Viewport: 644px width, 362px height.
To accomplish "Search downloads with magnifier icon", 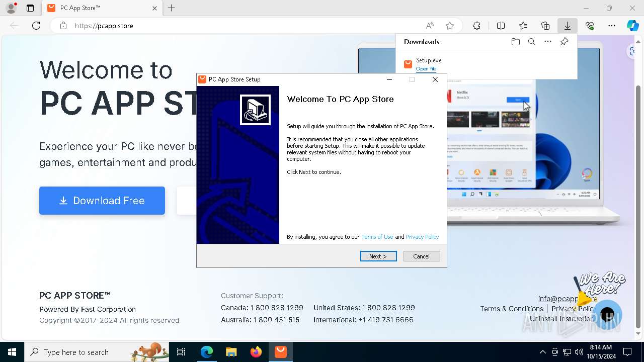I will coord(532,42).
